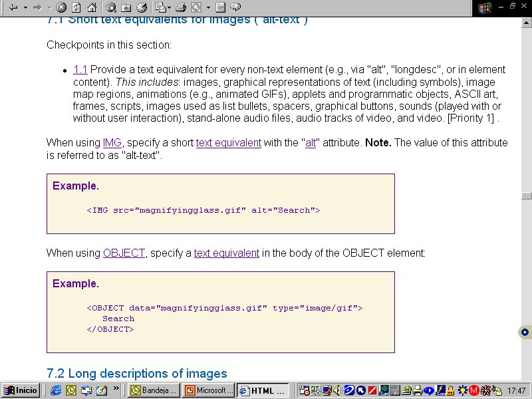Follow the checkpoint 1.1 link
Viewport: 532px width, 399px height.
80,69
